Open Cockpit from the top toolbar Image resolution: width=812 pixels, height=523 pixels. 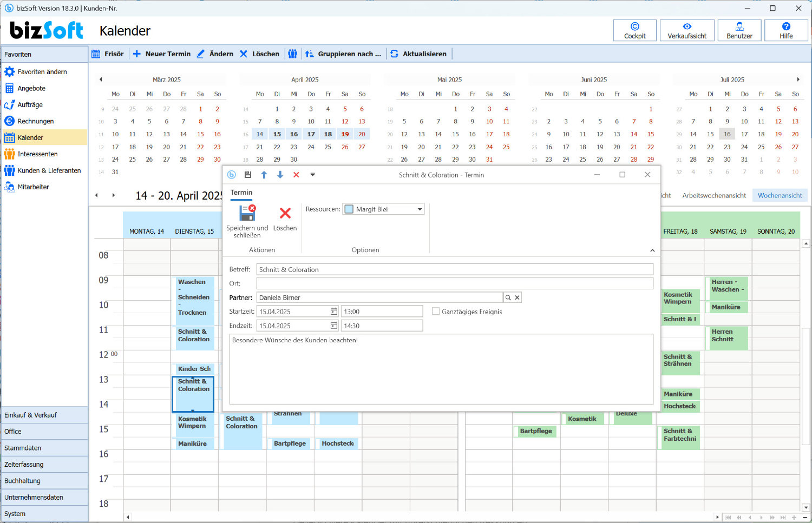point(634,30)
